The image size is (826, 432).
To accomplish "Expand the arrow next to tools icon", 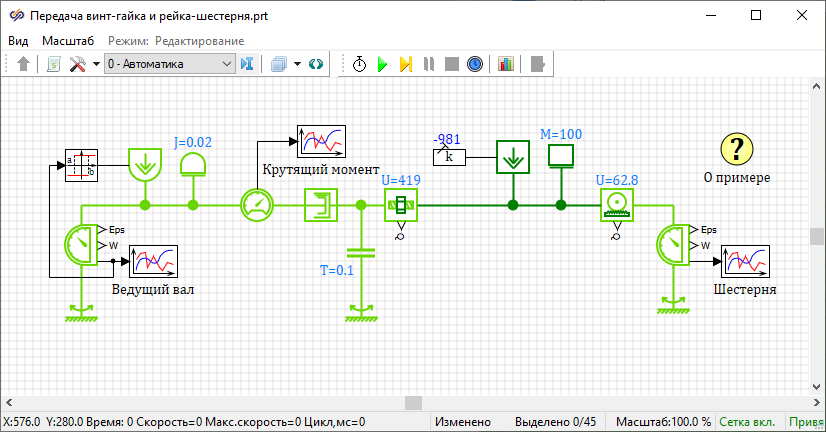I will coord(96,64).
